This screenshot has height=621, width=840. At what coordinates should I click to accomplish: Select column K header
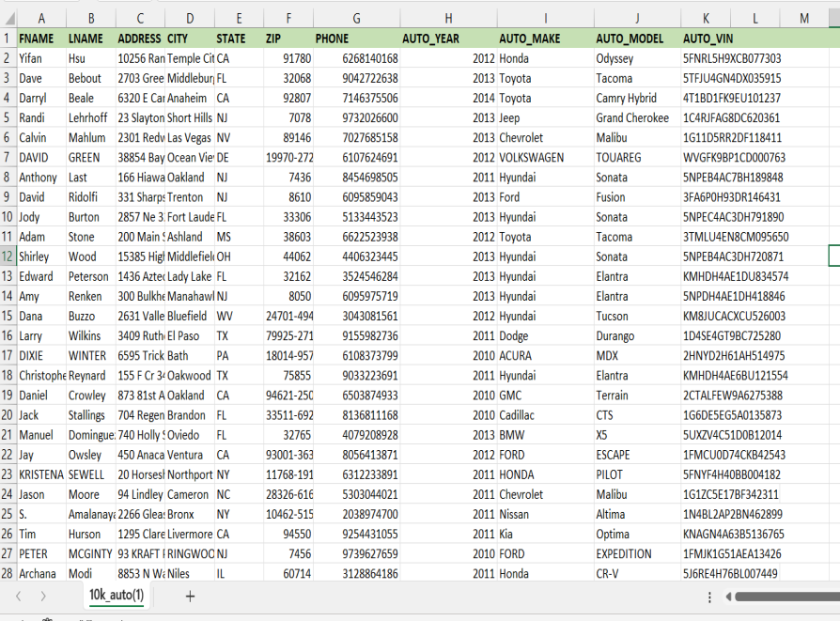(x=706, y=19)
